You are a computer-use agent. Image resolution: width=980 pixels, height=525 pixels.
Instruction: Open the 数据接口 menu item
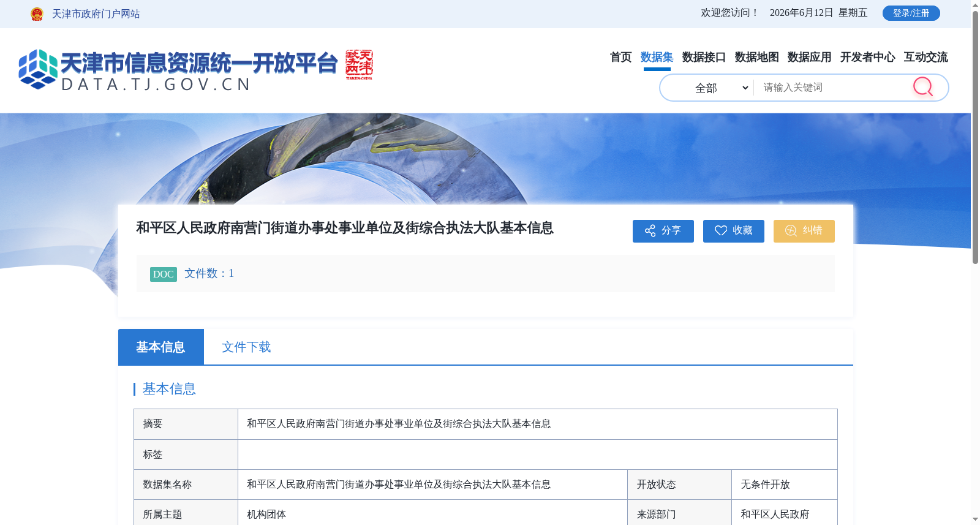coord(704,57)
